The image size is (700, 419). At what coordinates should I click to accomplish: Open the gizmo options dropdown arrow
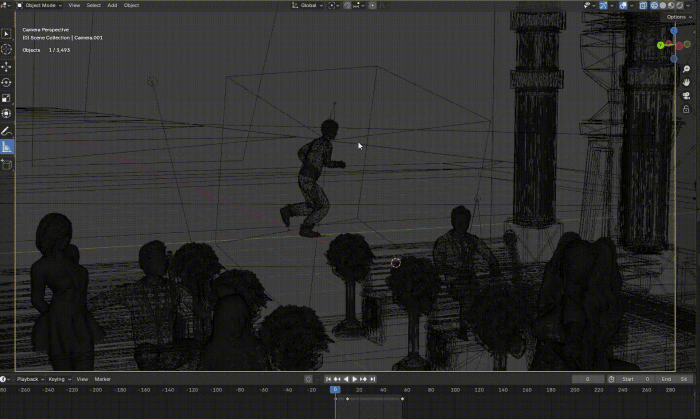(x=612, y=5)
